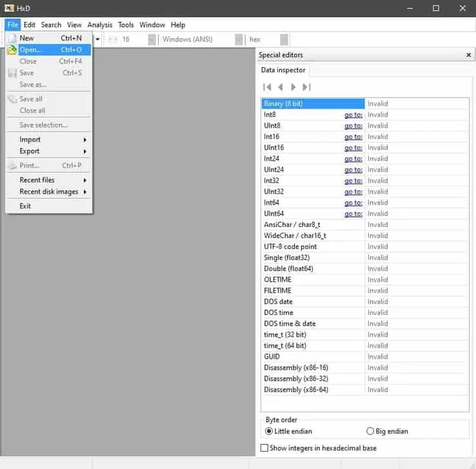The height and width of the screenshot is (469, 476).
Task: Select the Binary (8 bit) row
Action: click(364, 104)
